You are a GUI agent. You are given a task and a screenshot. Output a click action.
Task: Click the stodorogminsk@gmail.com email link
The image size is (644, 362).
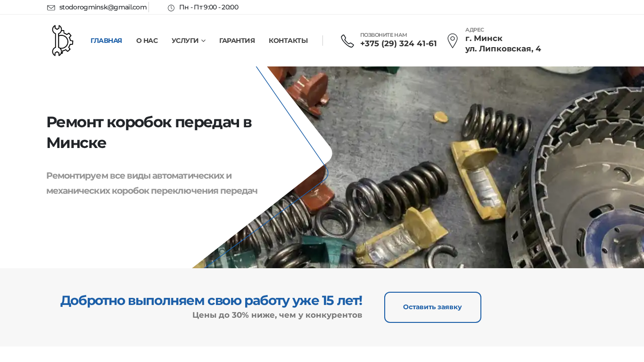coord(103,7)
